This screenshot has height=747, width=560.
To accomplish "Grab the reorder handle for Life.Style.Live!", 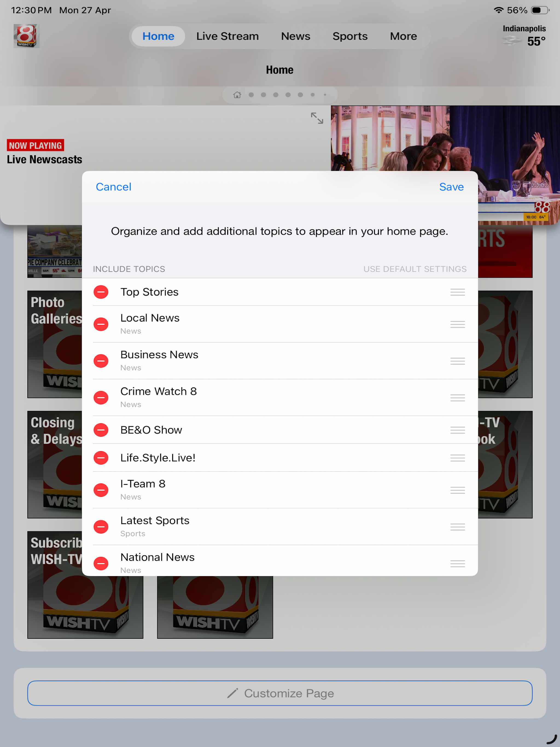I will (457, 458).
